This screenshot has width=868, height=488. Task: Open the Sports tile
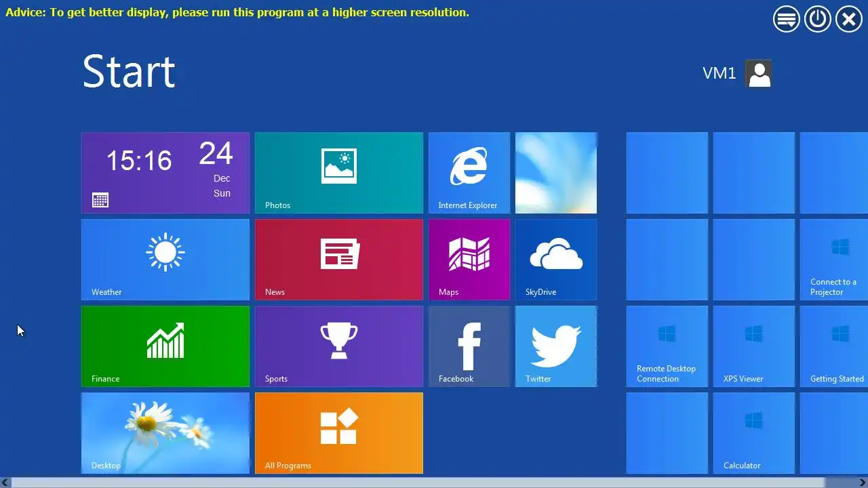339,346
